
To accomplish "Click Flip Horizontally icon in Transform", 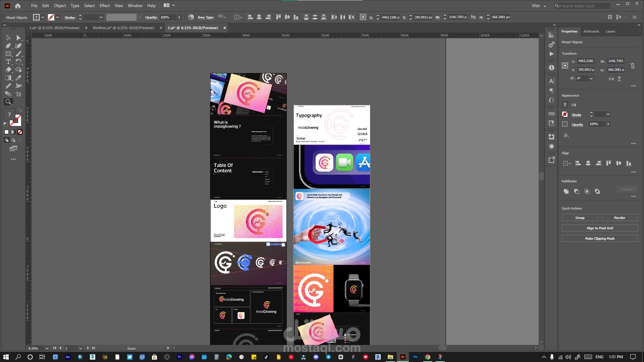I will 611,79.
